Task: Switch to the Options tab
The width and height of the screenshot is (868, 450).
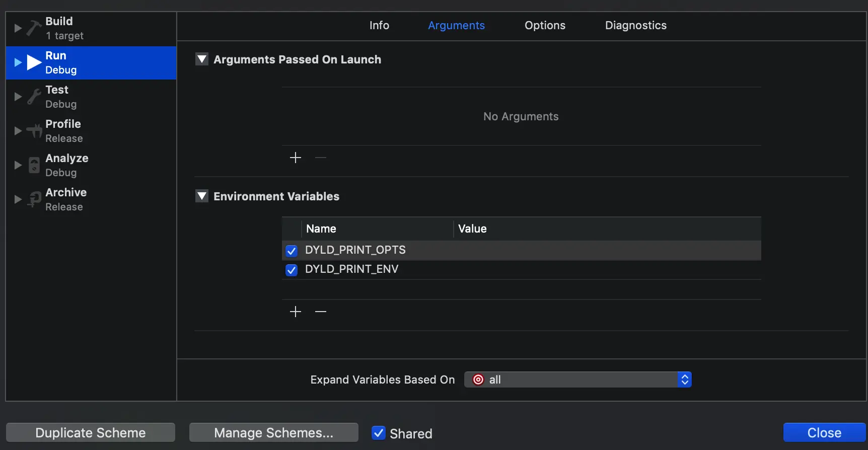Action: click(x=545, y=25)
